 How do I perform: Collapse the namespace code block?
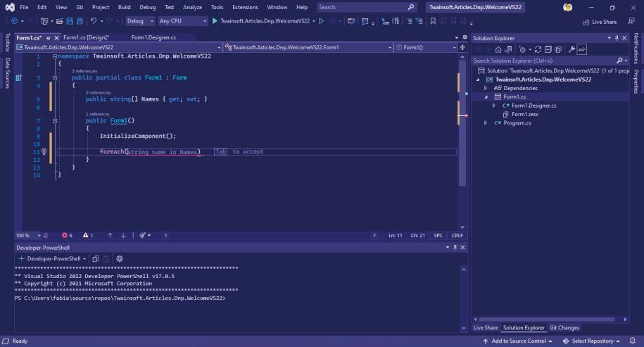[55, 56]
